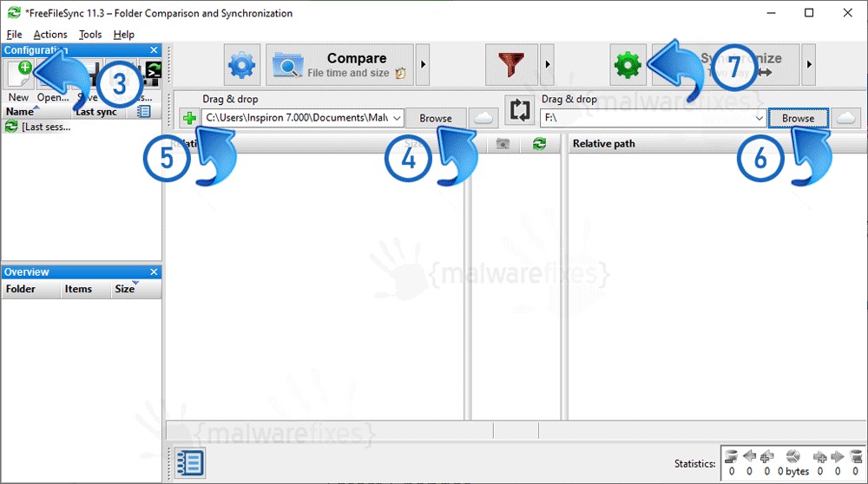The width and height of the screenshot is (868, 484).
Task: Click the Compare button
Action: point(340,65)
